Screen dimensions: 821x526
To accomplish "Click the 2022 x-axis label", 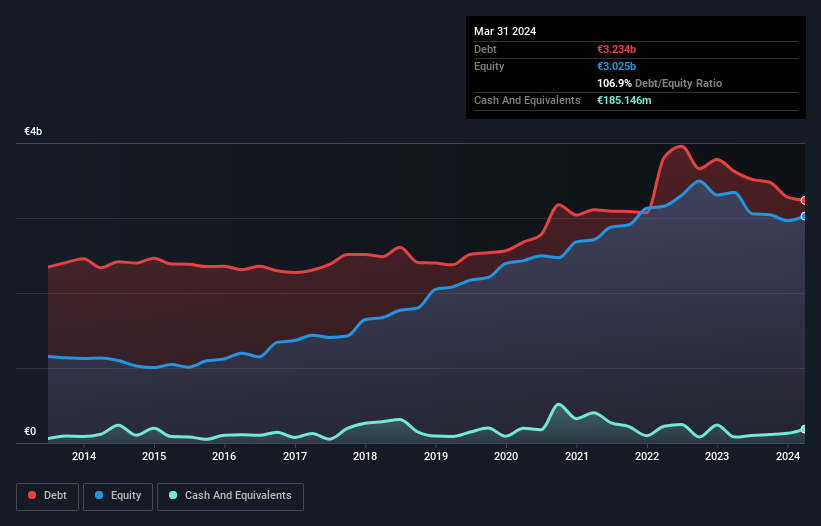I will pyautogui.click(x=647, y=456).
